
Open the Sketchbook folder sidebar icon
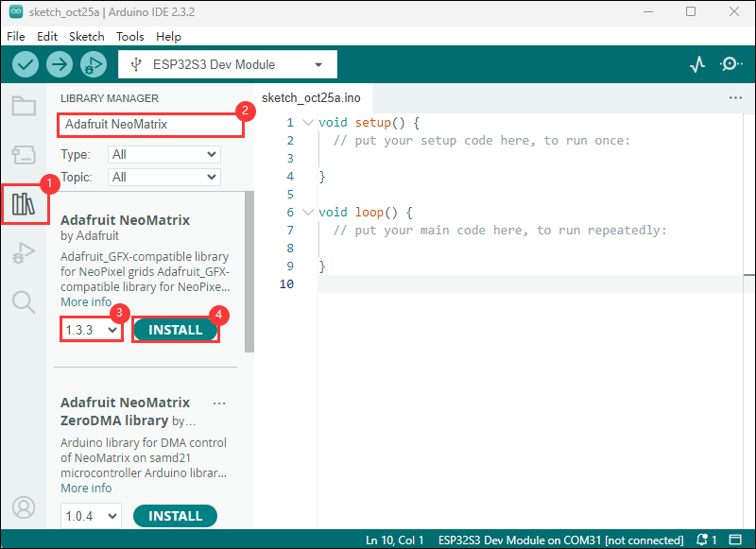point(24,106)
